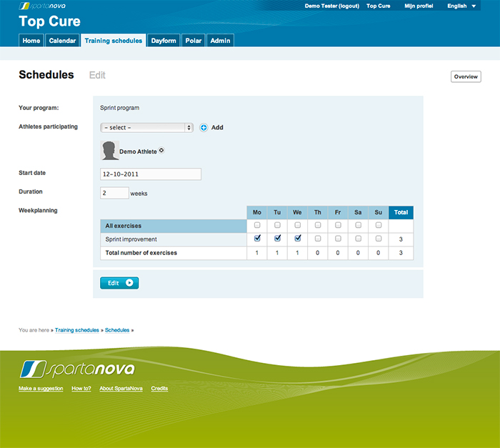Screen dimensions: 500x448
Task: Check the All exercises Wednesday checkbox
Action: click(x=298, y=225)
